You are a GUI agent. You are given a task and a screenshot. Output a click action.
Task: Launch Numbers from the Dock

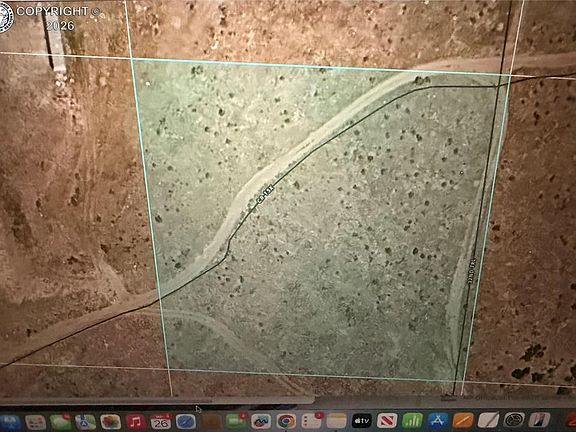413,420
